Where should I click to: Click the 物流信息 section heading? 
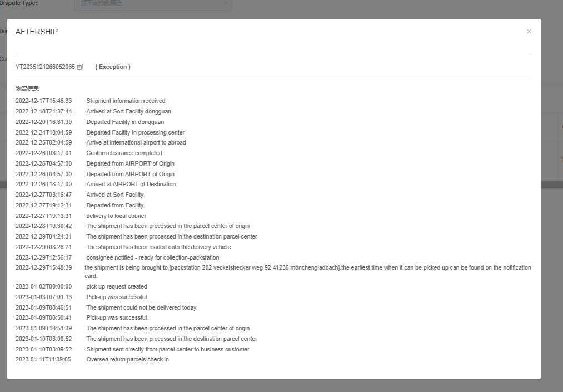coord(27,88)
